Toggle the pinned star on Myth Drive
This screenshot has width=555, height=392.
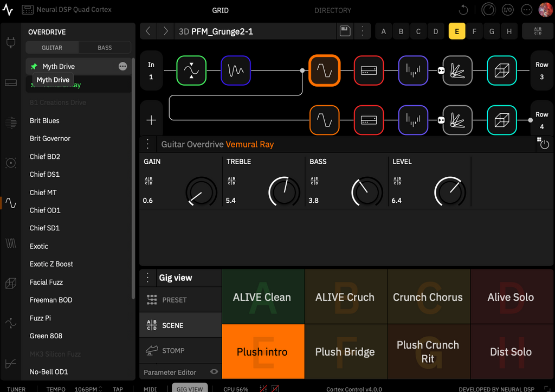click(x=34, y=66)
